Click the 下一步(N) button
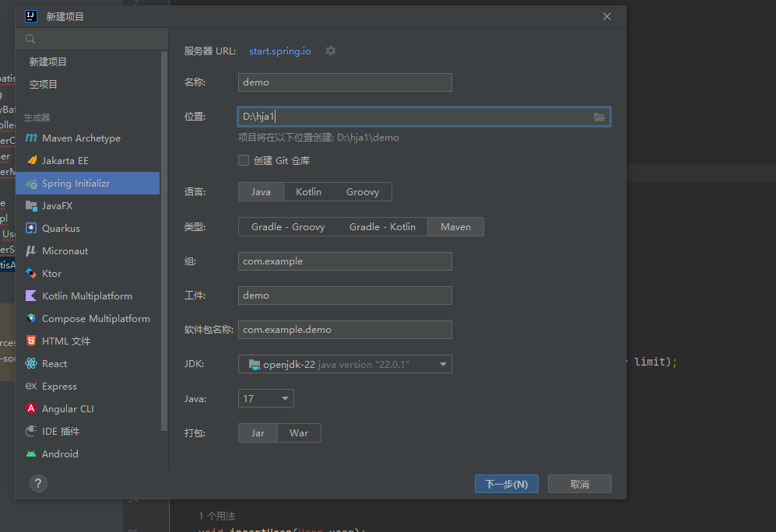This screenshot has height=532, width=776. coord(506,484)
